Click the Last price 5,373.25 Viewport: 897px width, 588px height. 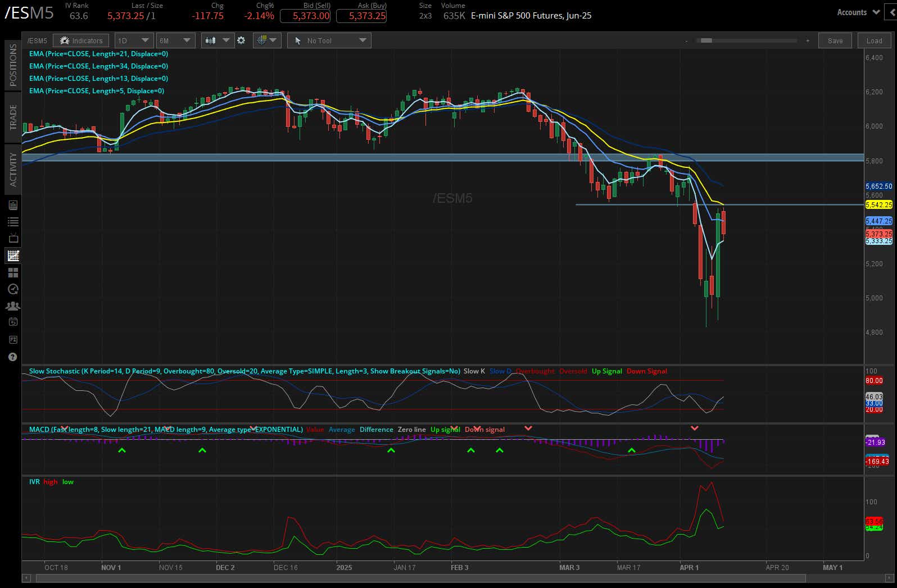coord(126,16)
